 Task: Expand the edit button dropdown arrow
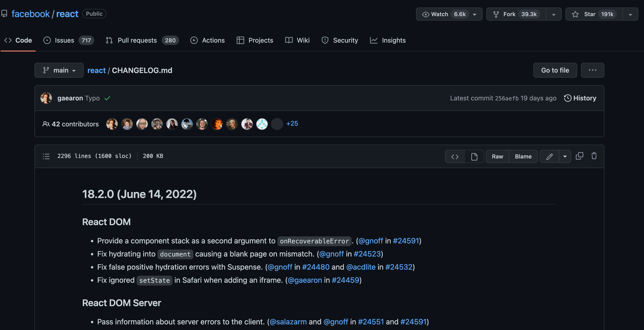pos(565,156)
